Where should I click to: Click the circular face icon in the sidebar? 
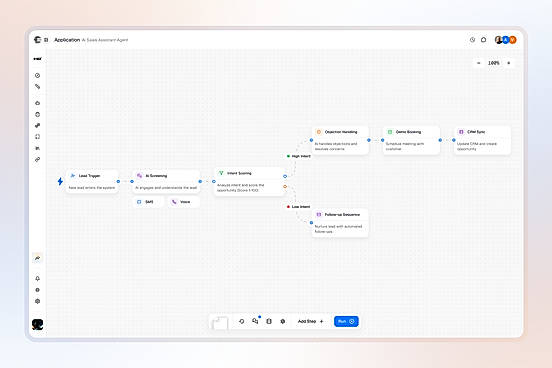(x=38, y=114)
